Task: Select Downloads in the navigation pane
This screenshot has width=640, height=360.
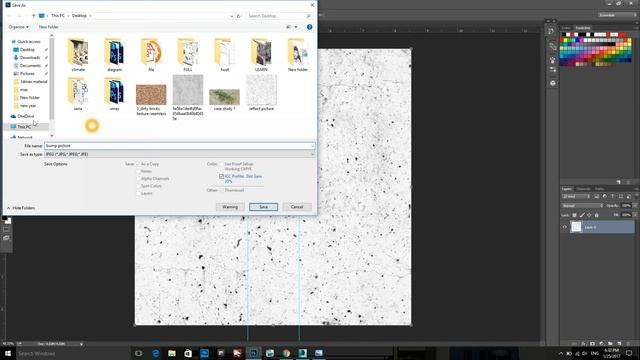Action: pyautogui.click(x=30, y=58)
